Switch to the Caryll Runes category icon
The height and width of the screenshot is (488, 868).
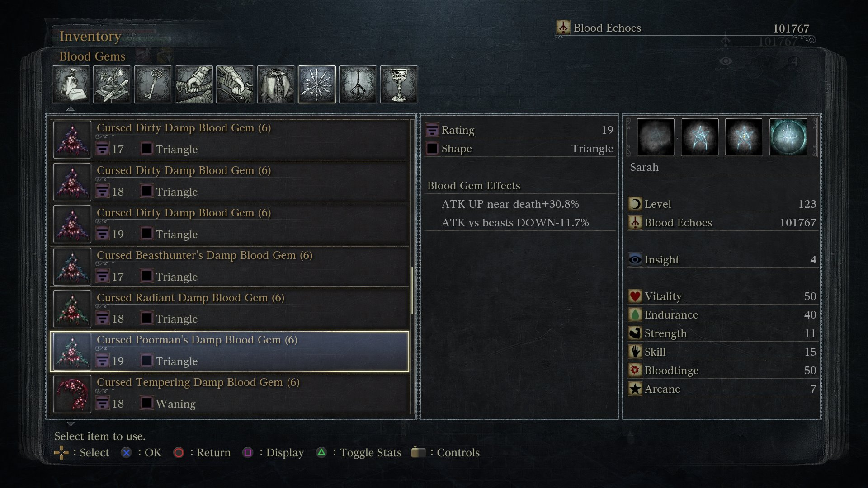pos(358,84)
